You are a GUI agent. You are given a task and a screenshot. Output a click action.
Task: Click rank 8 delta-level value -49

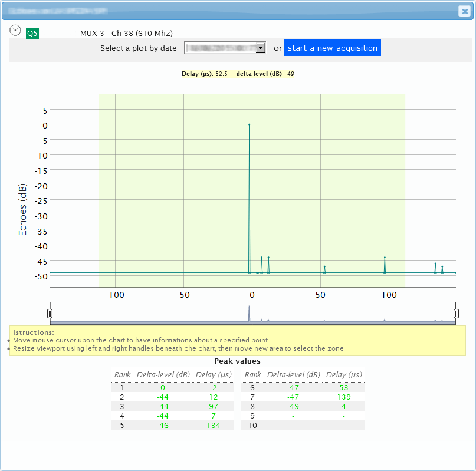293,406
